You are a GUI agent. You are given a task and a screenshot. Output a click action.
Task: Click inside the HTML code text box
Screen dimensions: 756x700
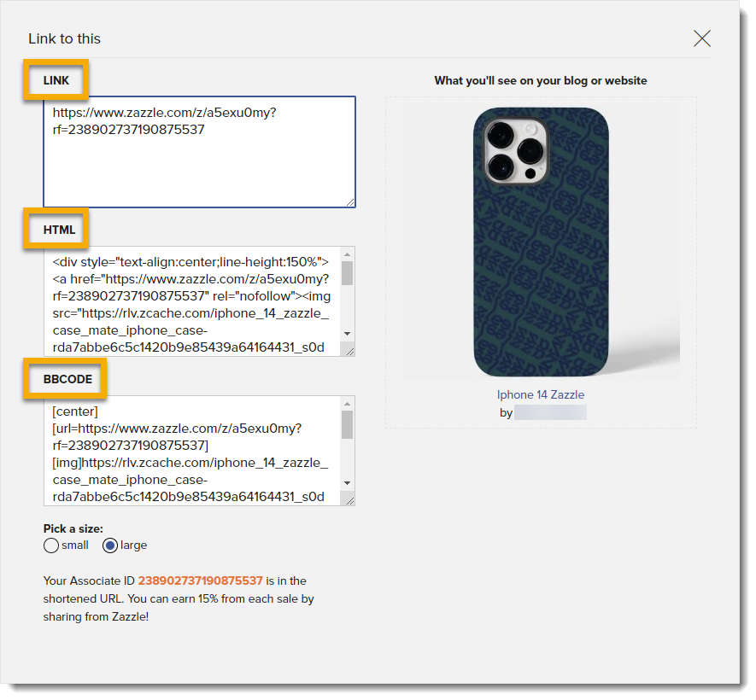point(191,300)
